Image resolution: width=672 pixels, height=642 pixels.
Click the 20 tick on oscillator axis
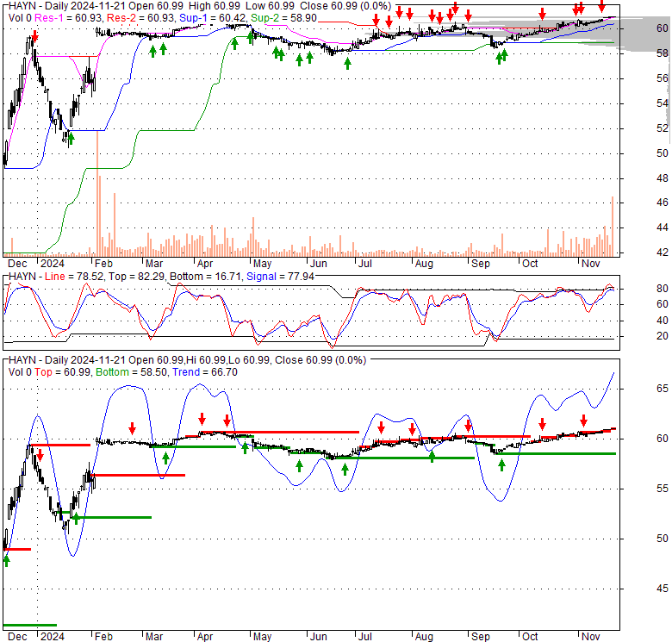click(x=663, y=336)
